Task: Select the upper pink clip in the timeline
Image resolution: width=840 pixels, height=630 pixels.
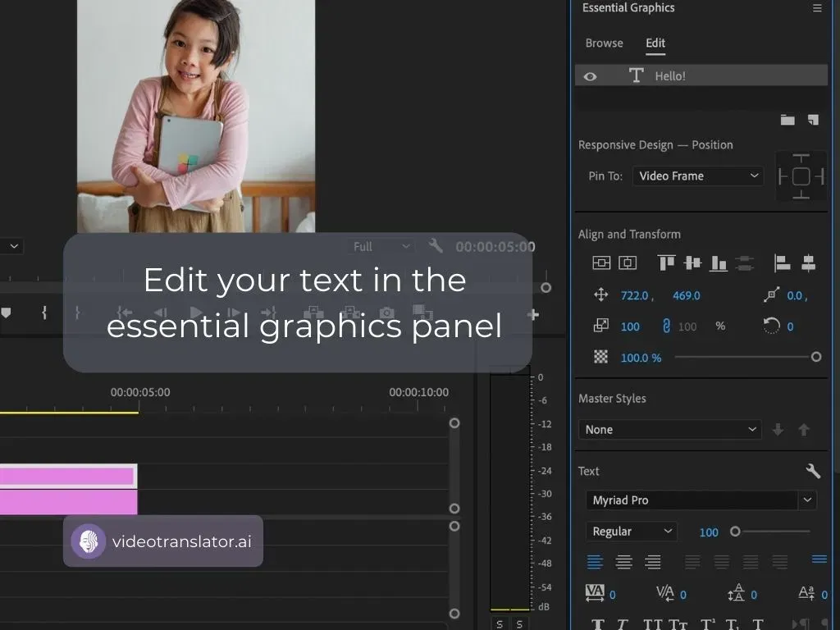Action: 69,476
